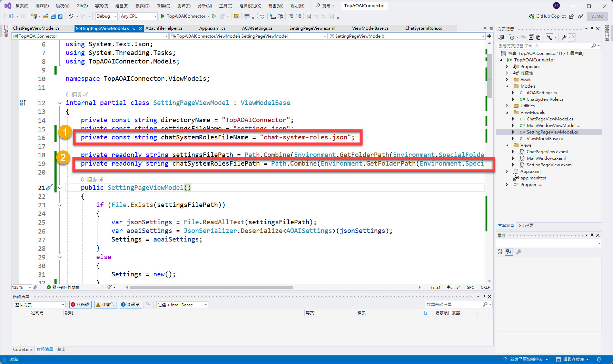Open the 125 % zoom dropdown
613x364 pixels.
click(21, 287)
